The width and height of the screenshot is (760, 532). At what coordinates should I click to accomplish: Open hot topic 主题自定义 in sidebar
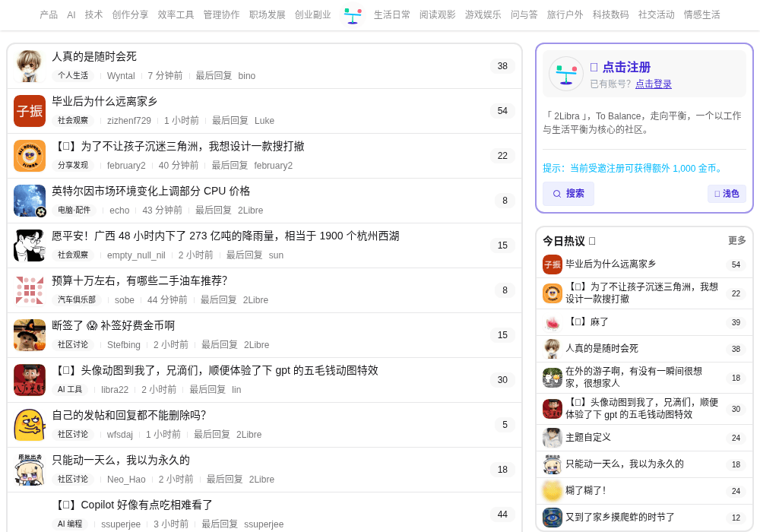pos(588,438)
